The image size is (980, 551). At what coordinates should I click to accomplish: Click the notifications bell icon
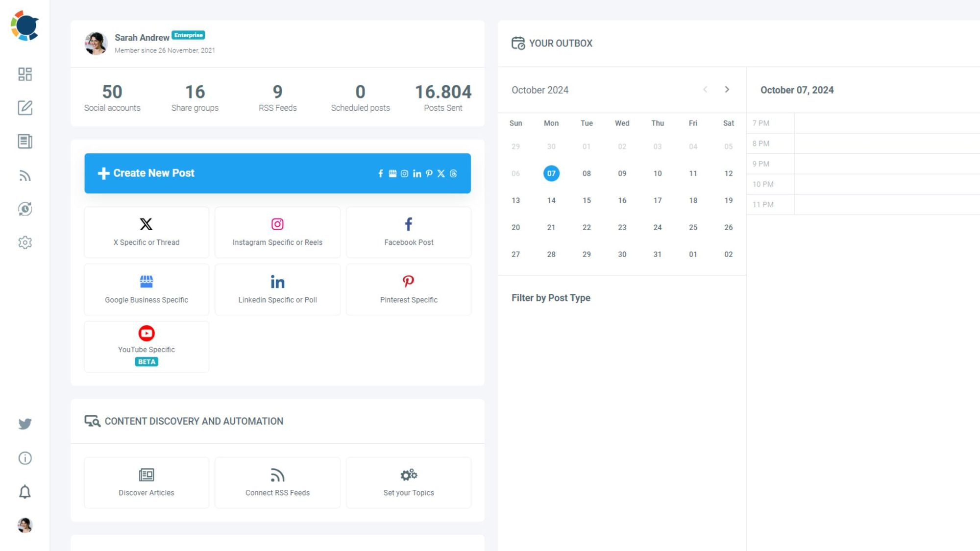[x=25, y=492]
